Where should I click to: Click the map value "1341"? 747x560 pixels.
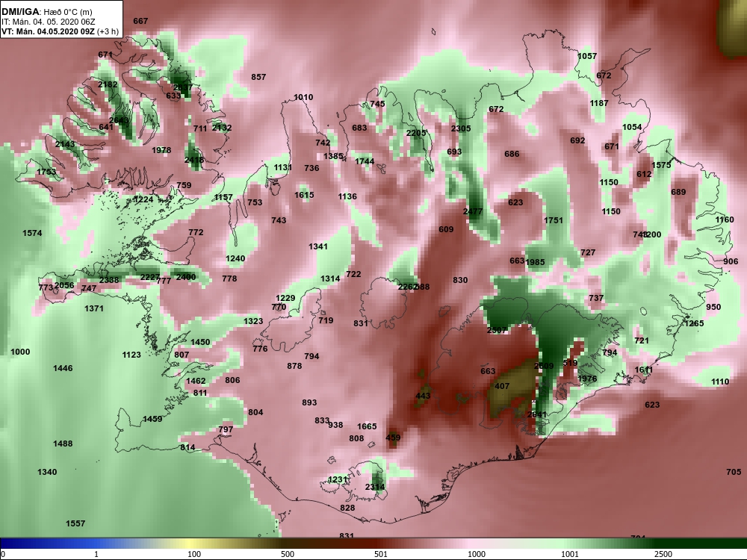318,246
